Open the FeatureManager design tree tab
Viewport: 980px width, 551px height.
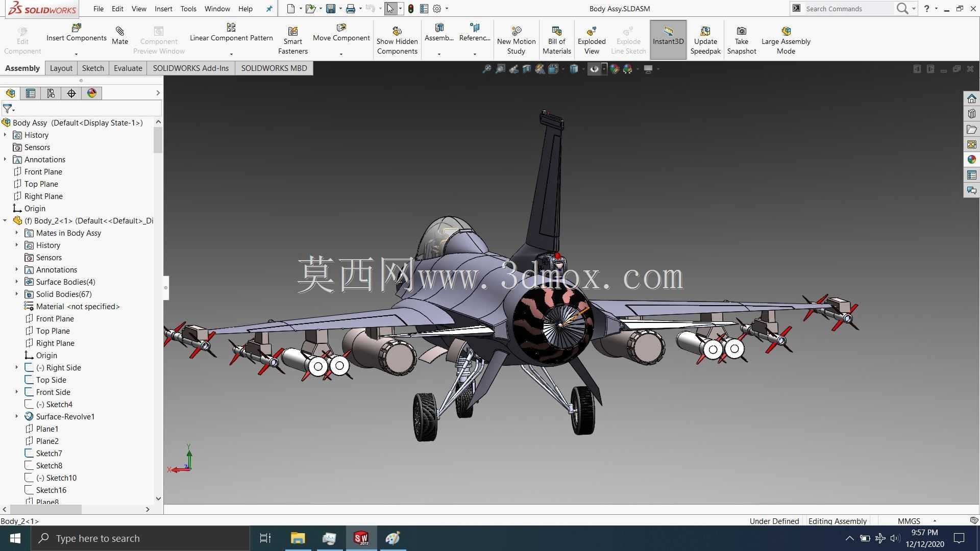point(10,93)
